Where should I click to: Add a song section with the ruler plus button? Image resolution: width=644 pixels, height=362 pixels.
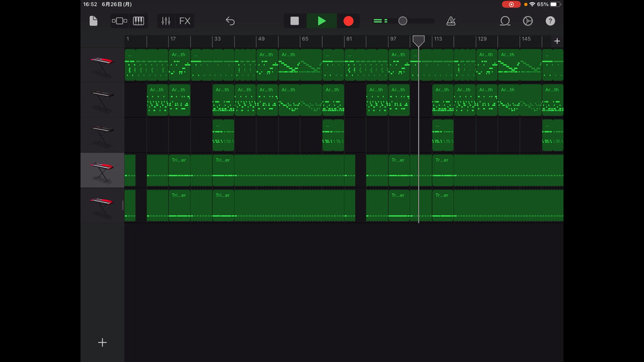pyautogui.click(x=557, y=41)
